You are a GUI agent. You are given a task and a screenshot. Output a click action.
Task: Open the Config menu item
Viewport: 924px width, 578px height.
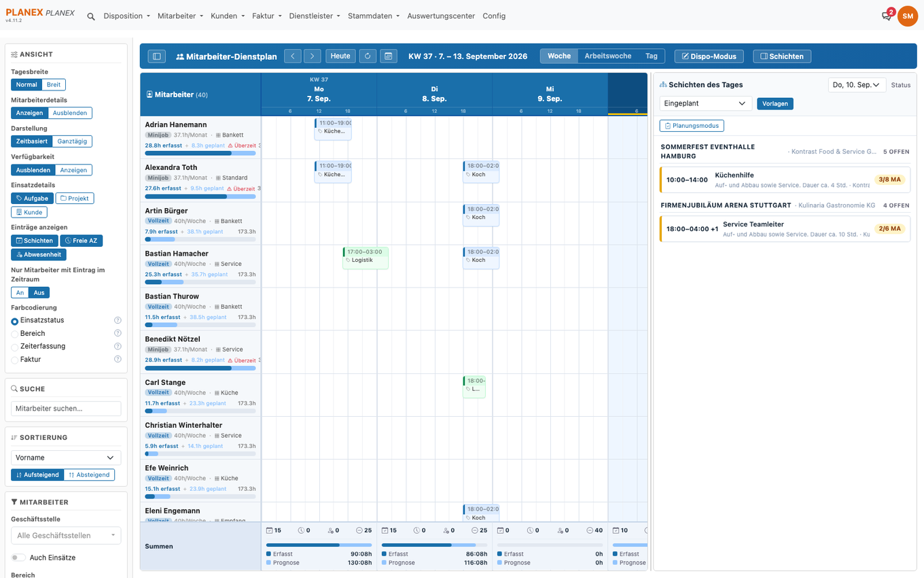[x=494, y=16]
